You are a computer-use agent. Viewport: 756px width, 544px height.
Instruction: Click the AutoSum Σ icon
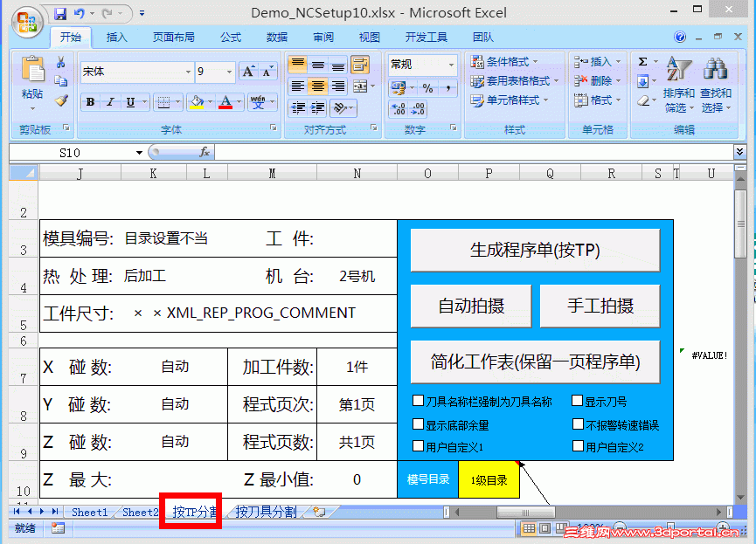tap(643, 61)
